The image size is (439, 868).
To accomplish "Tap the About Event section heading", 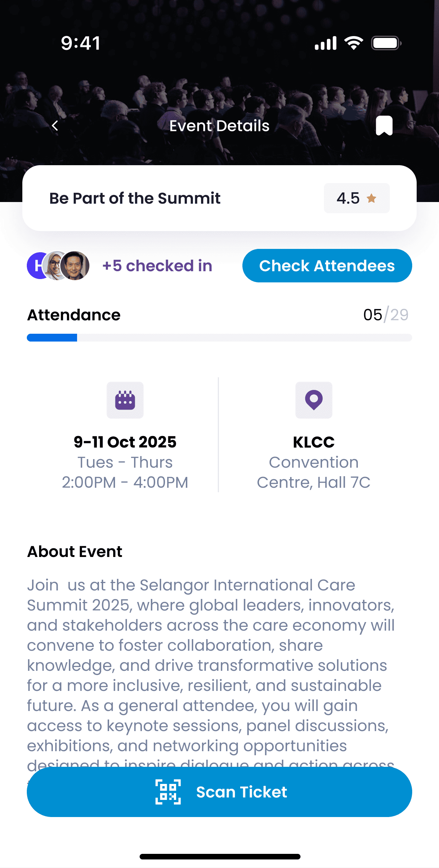I will pyautogui.click(x=74, y=551).
